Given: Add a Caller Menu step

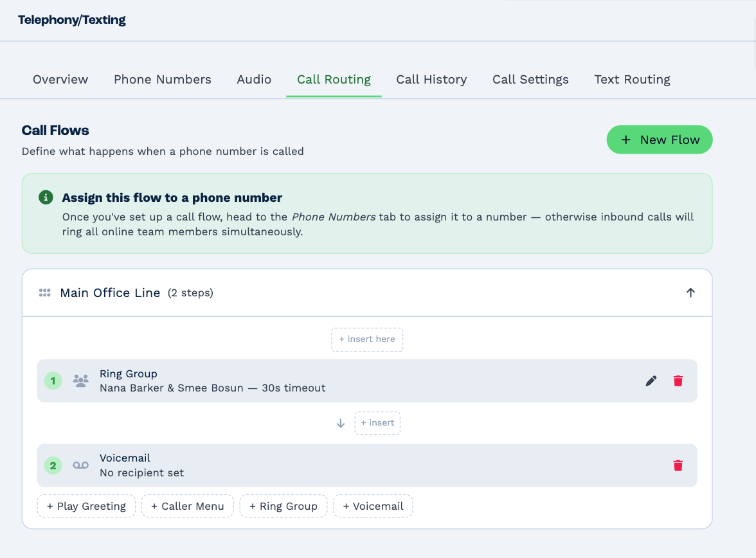Looking at the screenshot, I should pyautogui.click(x=188, y=507).
